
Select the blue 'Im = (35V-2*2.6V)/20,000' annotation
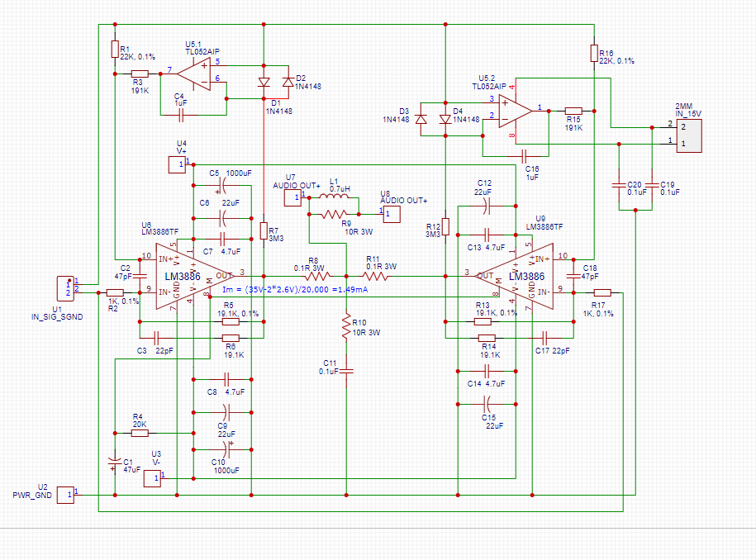pyautogui.click(x=295, y=289)
